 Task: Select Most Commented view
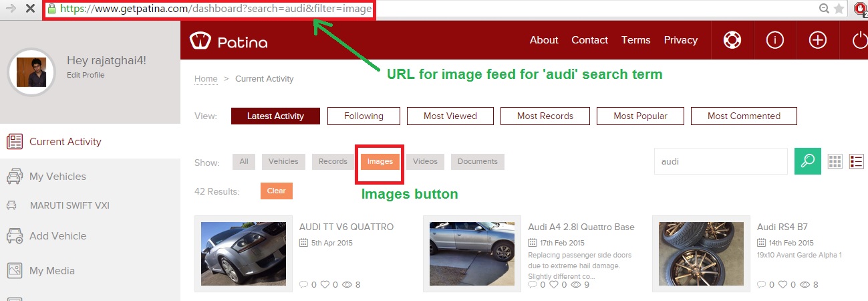744,116
